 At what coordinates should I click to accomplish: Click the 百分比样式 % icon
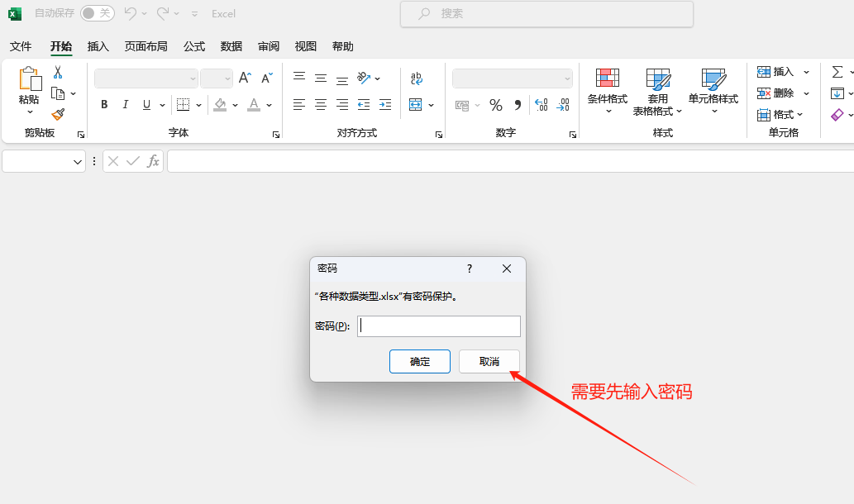(x=496, y=105)
